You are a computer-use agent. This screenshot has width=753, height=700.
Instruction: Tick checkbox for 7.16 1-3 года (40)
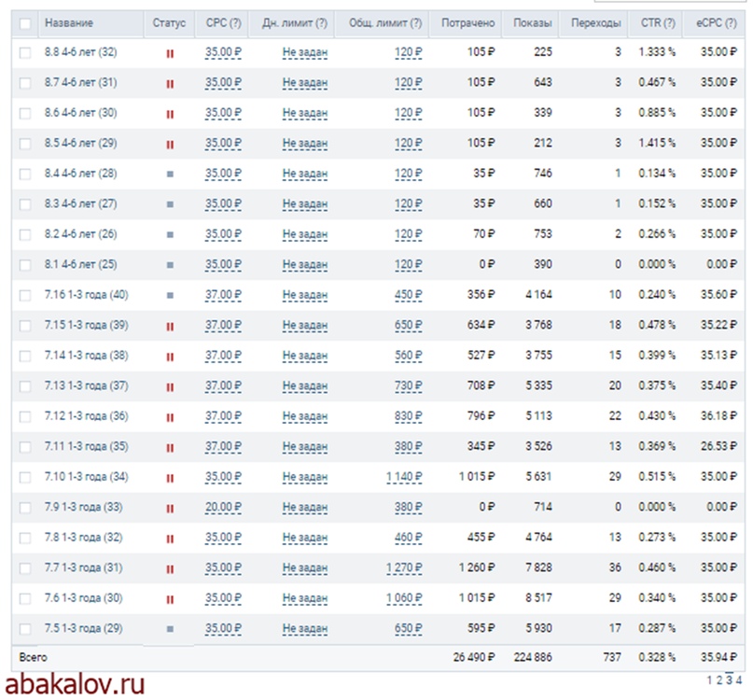(x=25, y=296)
